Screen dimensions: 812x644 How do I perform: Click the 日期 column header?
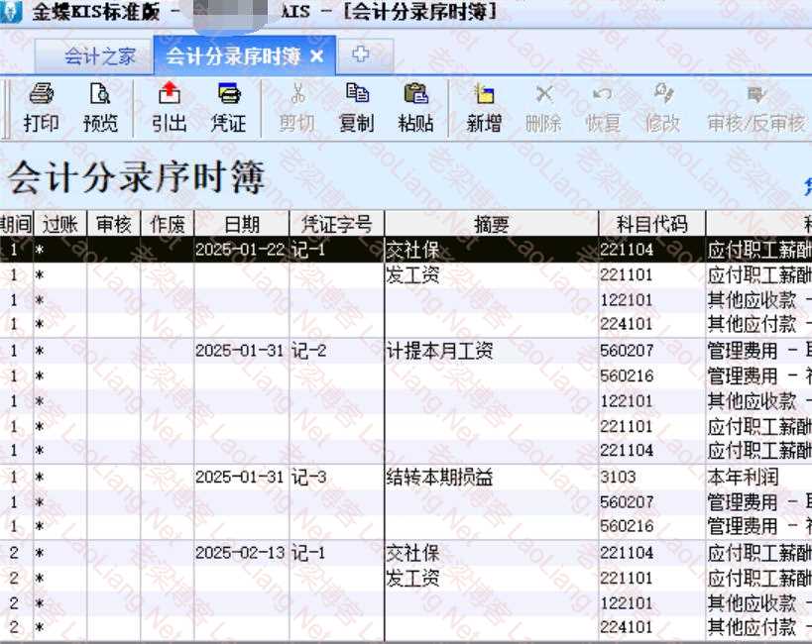[x=242, y=224]
